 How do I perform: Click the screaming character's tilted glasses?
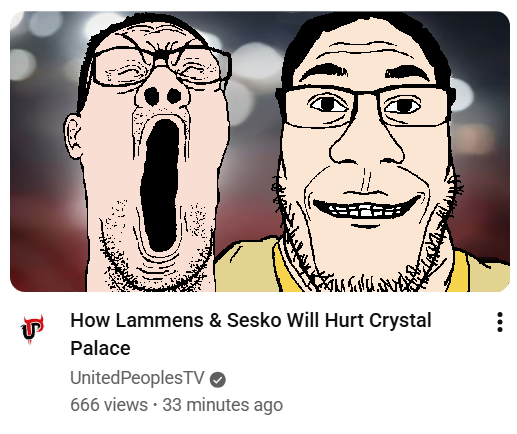point(162,63)
